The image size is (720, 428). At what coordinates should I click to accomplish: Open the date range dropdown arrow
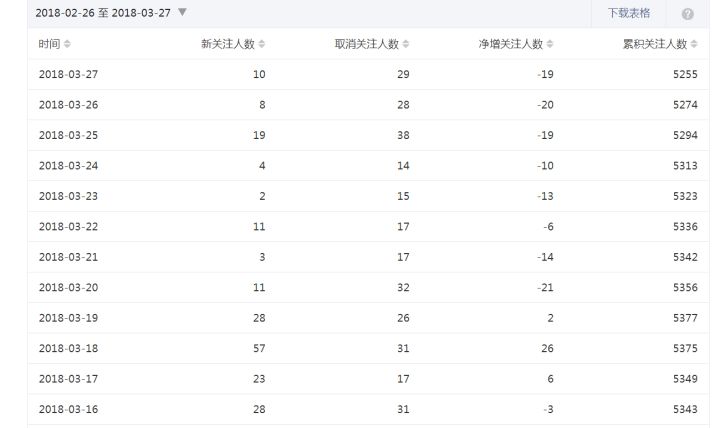[x=182, y=12]
